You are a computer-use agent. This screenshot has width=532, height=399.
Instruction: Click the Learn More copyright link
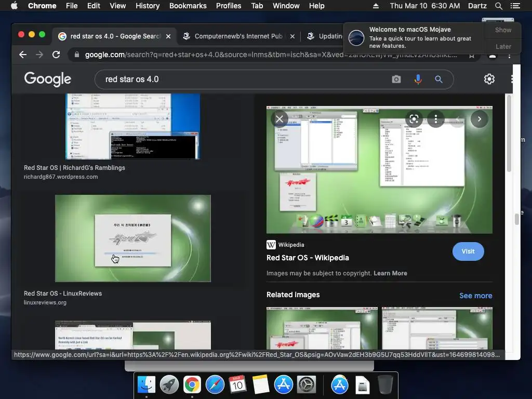pos(390,273)
